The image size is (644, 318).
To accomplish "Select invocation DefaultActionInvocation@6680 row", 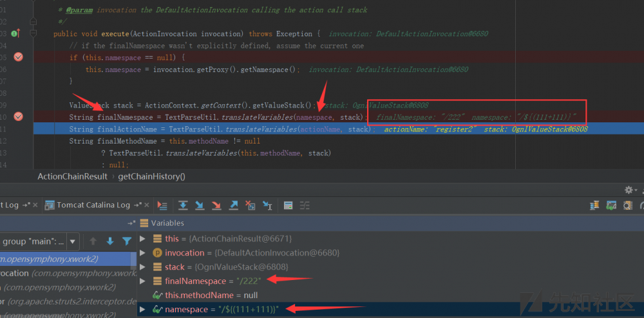I will point(390,253).
